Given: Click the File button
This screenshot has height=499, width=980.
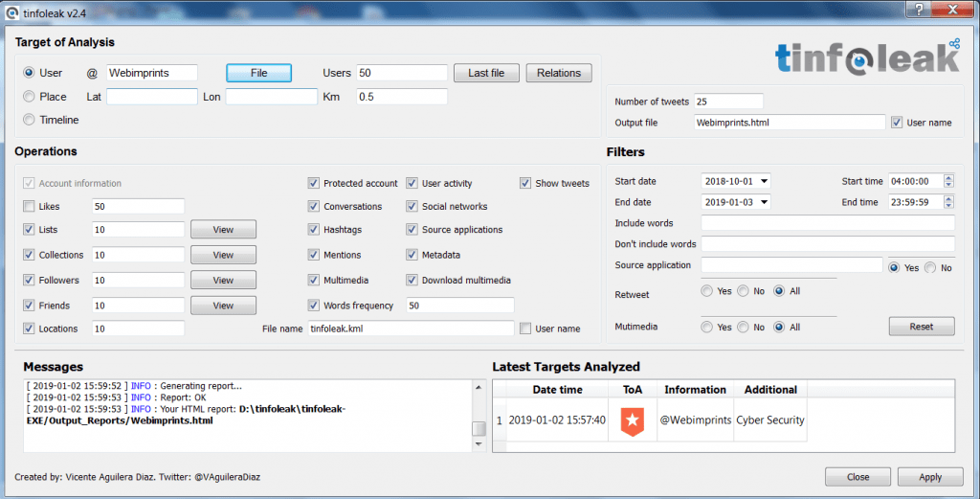Looking at the screenshot, I should coord(258,73).
